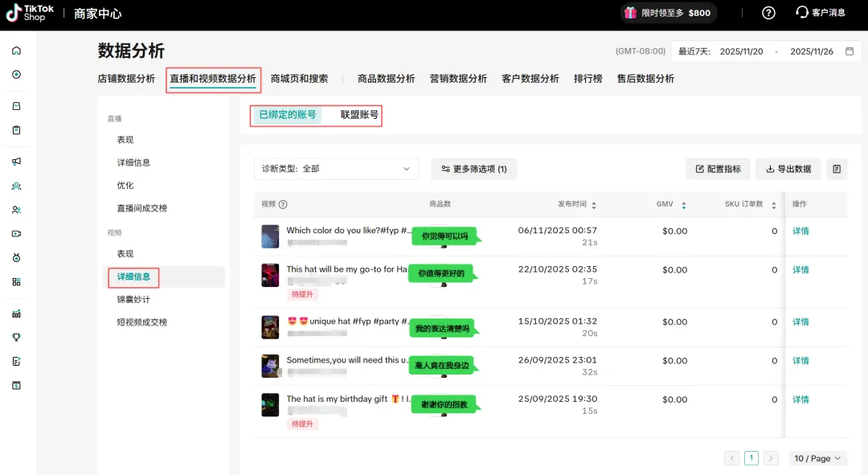Viewport: 868px width, 475px height.
Task: Click thumbnail of 'The hat is my birthday gift' video
Action: 270,404
